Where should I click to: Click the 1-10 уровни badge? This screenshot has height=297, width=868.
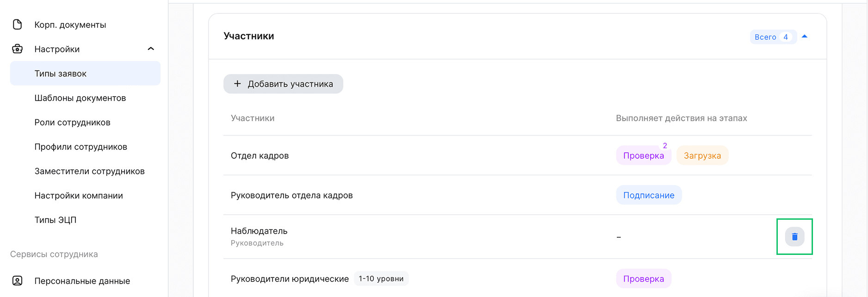381,279
